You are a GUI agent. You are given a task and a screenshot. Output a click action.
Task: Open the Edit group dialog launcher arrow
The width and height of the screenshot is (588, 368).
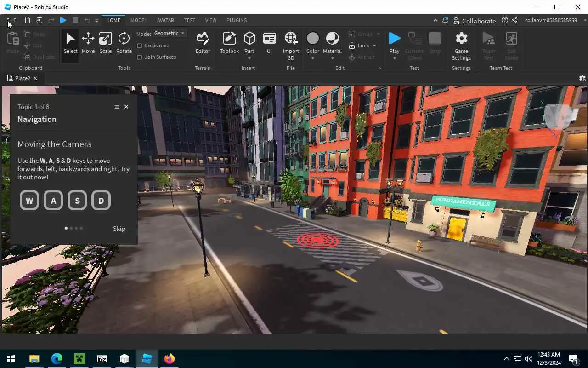click(x=380, y=69)
